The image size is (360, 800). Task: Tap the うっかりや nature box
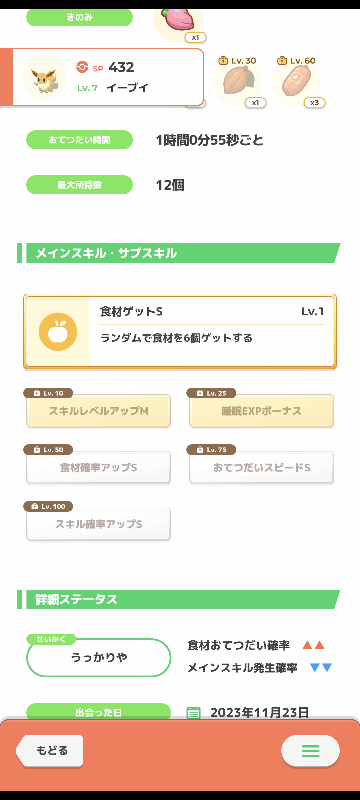(98, 657)
